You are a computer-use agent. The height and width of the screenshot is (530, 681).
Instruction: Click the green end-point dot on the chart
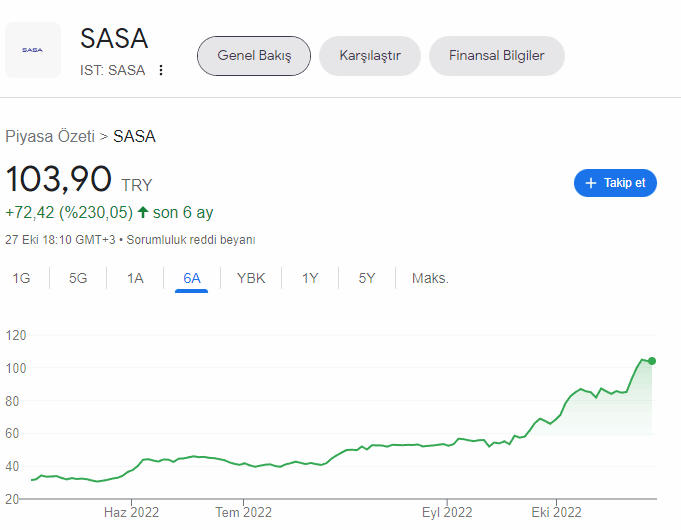click(x=652, y=361)
